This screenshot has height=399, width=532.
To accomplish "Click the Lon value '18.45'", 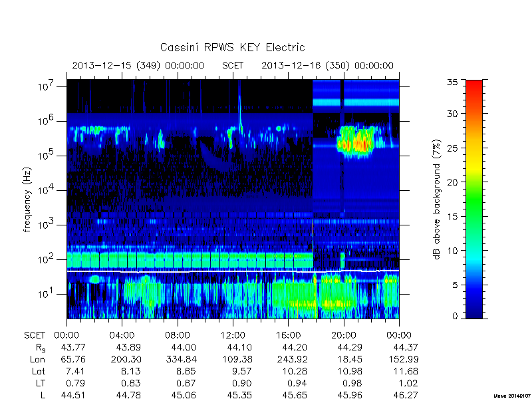I will [350, 359].
